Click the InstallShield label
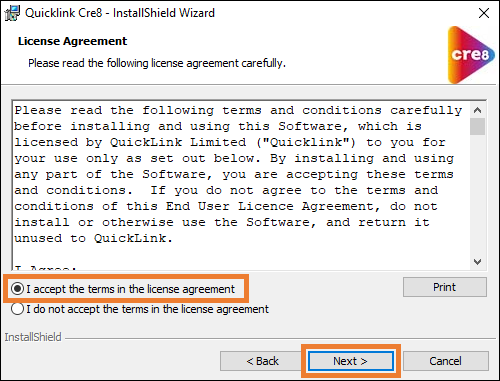Image resolution: width=500 pixels, height=381 pixels. (33, 337)
